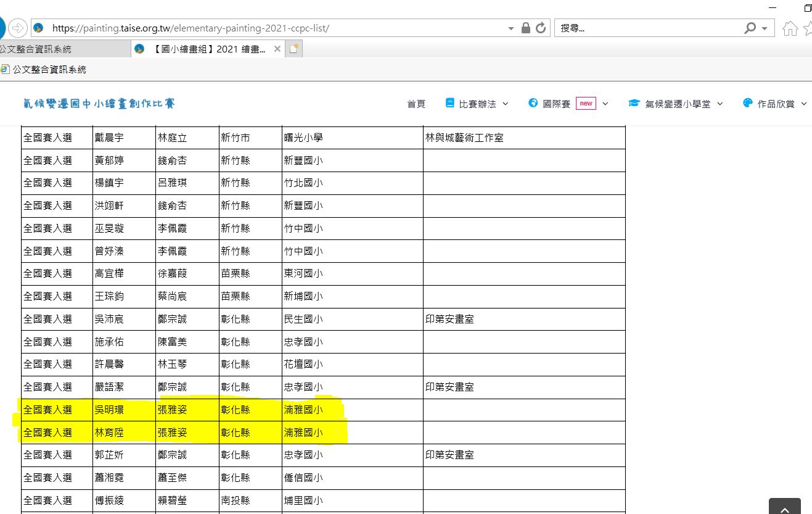Click the browser forward arrow button
This screenshot has height=514, width=812.
point(18,28)
